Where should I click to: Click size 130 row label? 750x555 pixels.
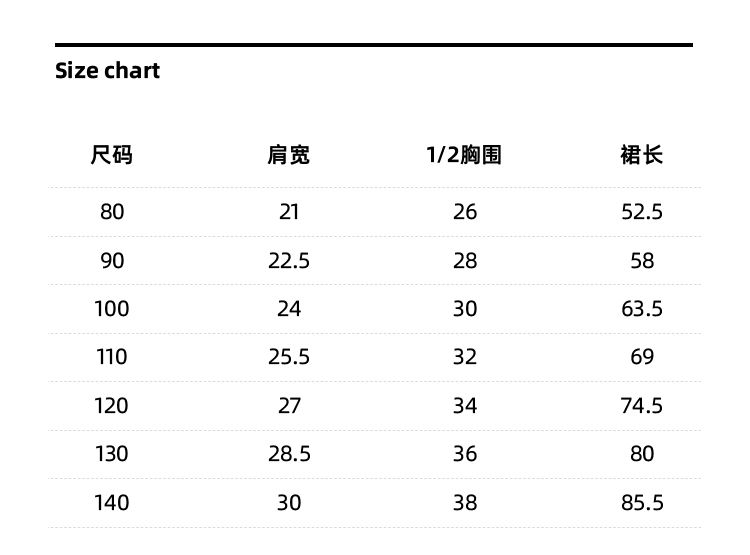[x=111, y=454]
